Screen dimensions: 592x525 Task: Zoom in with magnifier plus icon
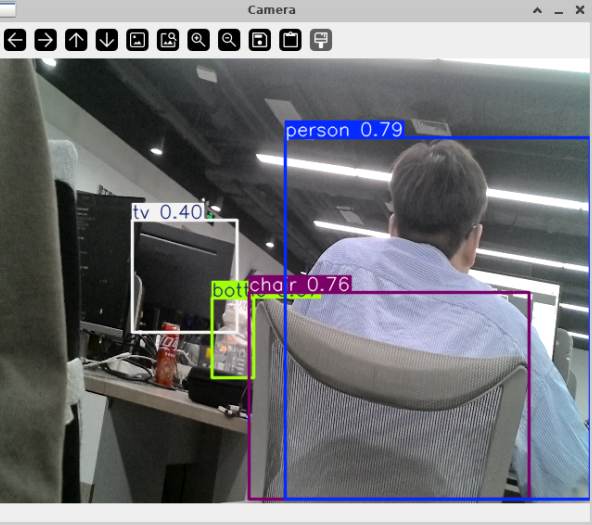pos(199,40)
